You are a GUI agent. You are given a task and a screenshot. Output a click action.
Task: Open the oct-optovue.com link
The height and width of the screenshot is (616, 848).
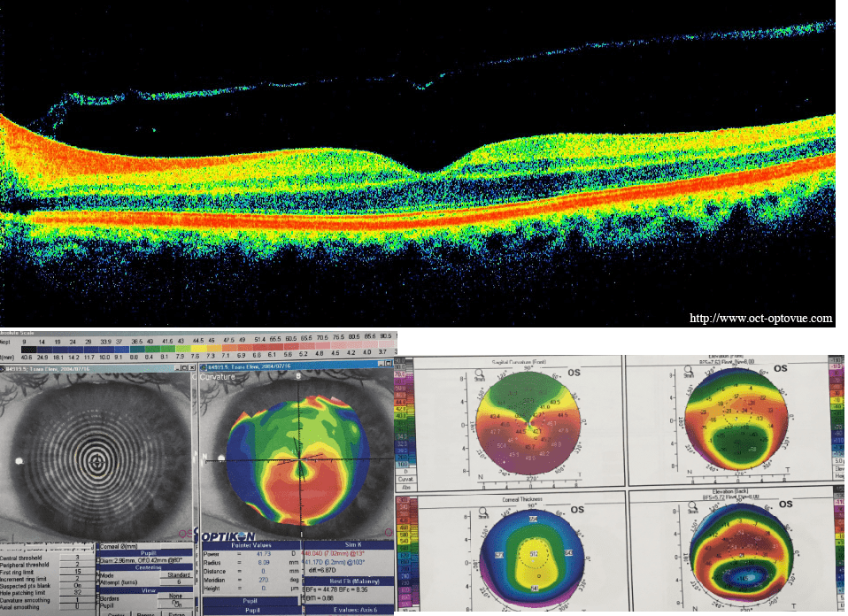(761, 318)
